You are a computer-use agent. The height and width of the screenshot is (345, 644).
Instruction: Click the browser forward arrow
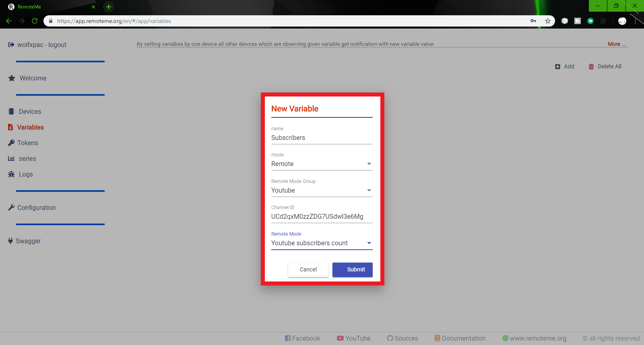pyautogui.click(x=22, y=21)
